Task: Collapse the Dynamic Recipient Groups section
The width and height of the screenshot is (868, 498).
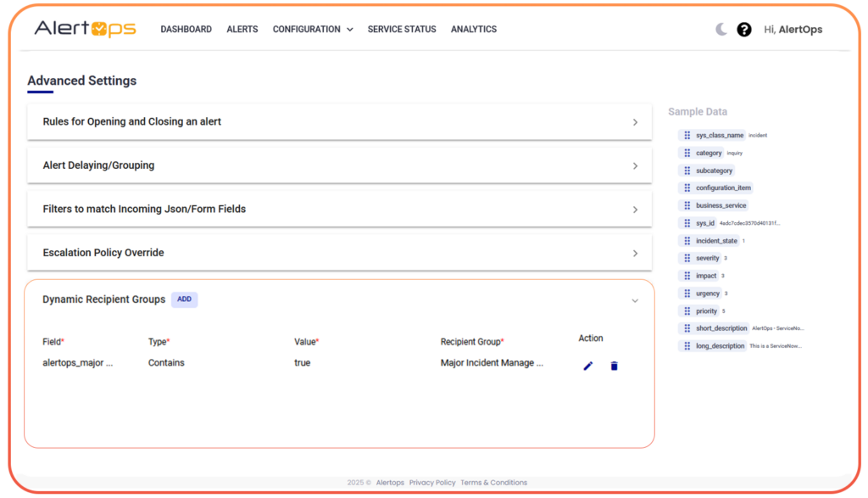Action: coord(636,300)
